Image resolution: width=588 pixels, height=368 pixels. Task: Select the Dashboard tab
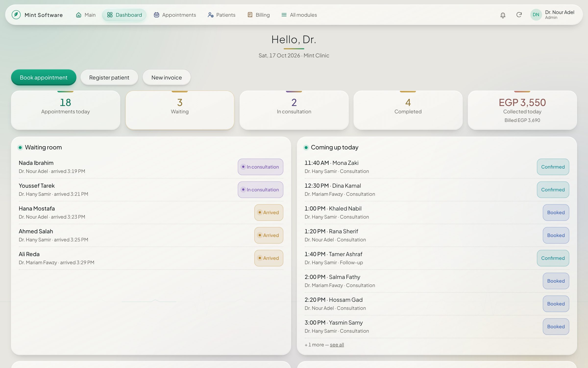click(x=124, y=15)
